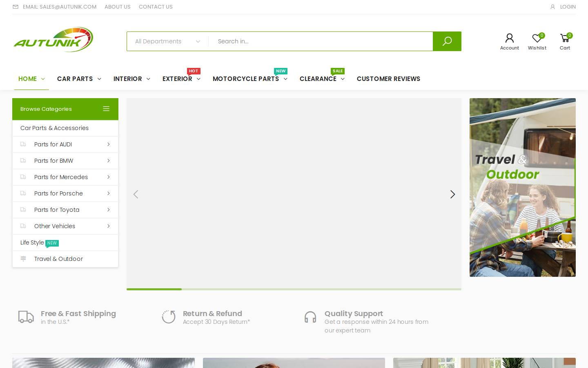The width and height of the screenshot is (588, 368).
Task: Click the LOGIN link
Action: coord(568,7)
